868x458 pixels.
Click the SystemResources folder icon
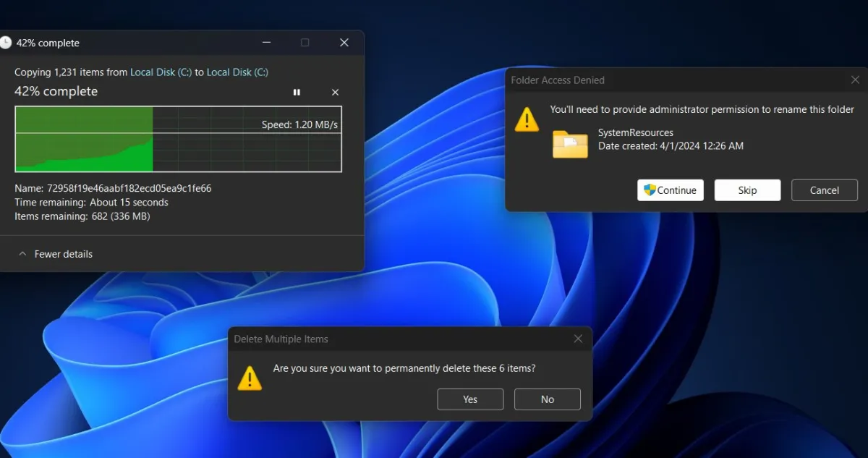click(570, 144)
